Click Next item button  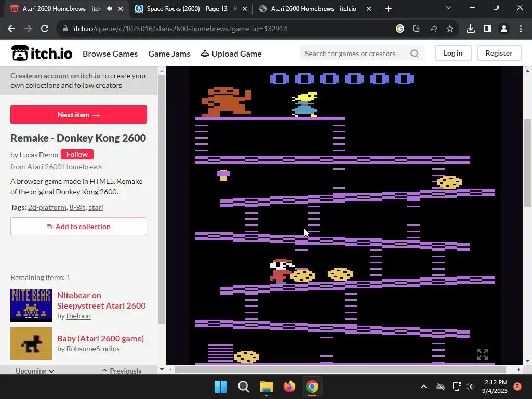(x=79, y=115)
